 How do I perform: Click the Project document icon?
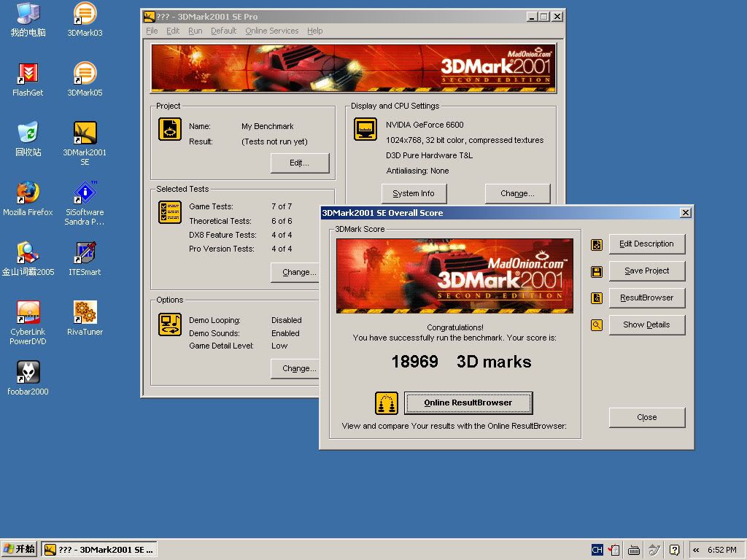point(169,129)
